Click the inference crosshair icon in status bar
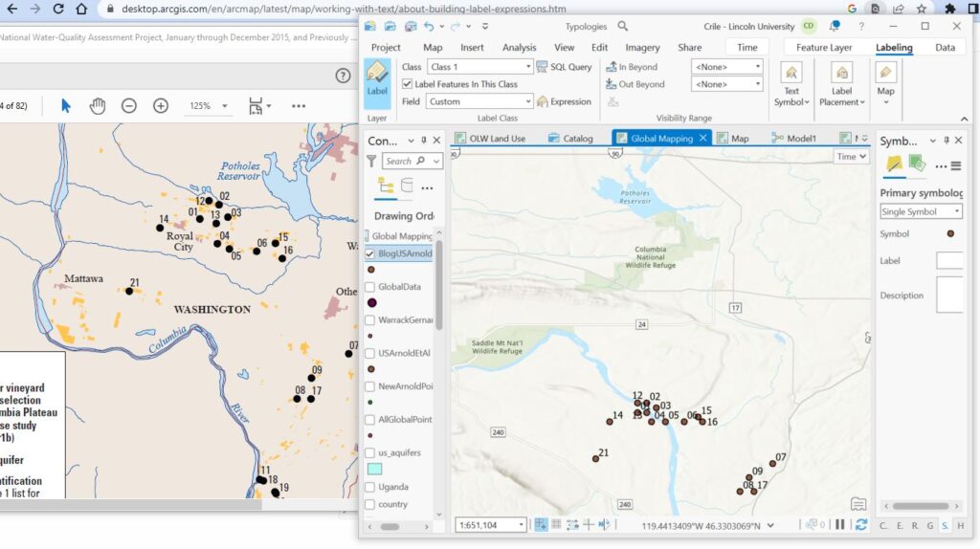This screenshot has width=980, height=549. point(589,525)
